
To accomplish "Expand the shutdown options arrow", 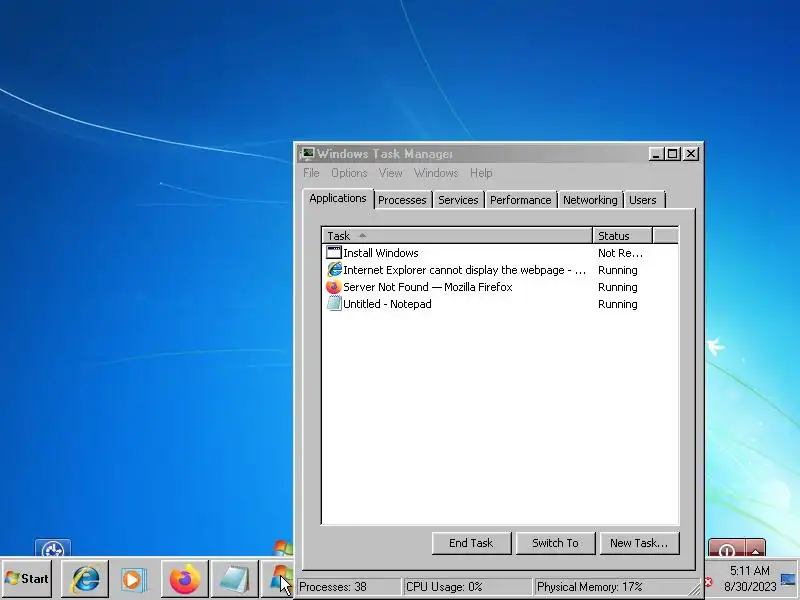I will click(756, 549).
